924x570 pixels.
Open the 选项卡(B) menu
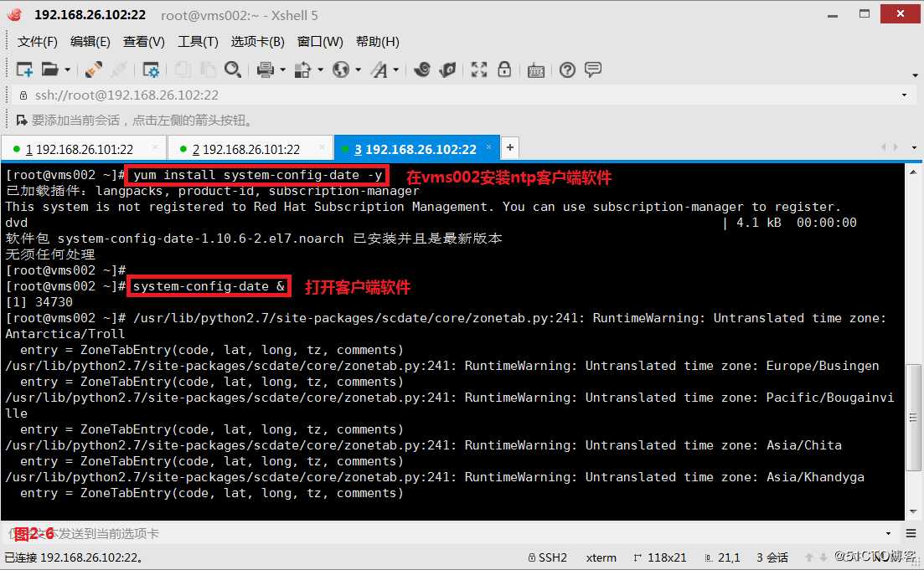click(257, 42)
